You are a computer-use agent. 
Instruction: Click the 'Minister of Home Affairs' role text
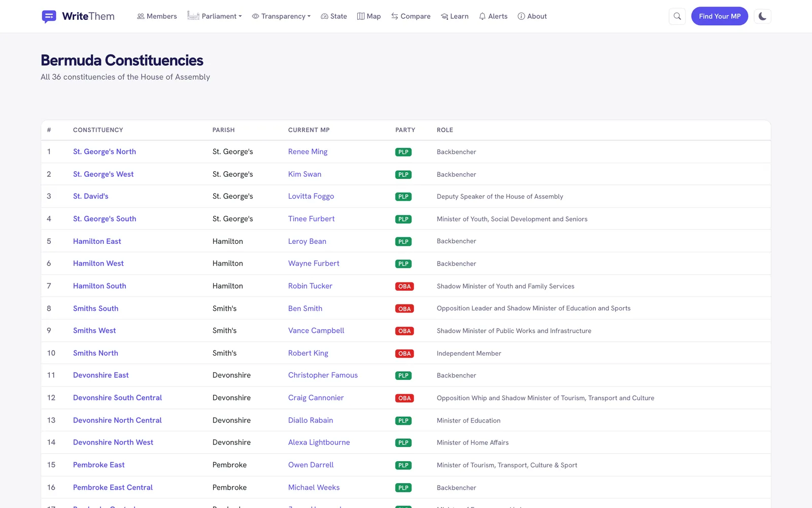(x=472, y=442)
